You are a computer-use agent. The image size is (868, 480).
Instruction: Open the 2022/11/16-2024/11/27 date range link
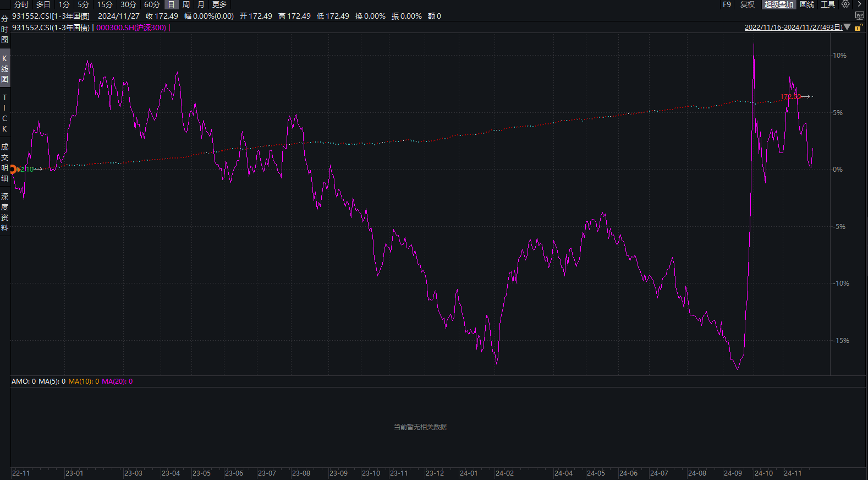click(793, 28)
